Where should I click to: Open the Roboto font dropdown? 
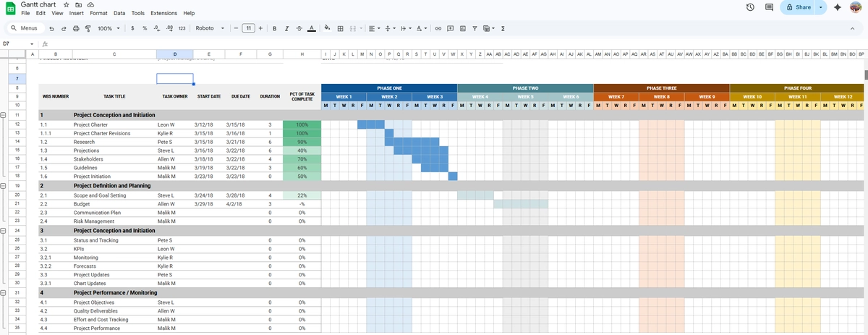coord(210,28)
